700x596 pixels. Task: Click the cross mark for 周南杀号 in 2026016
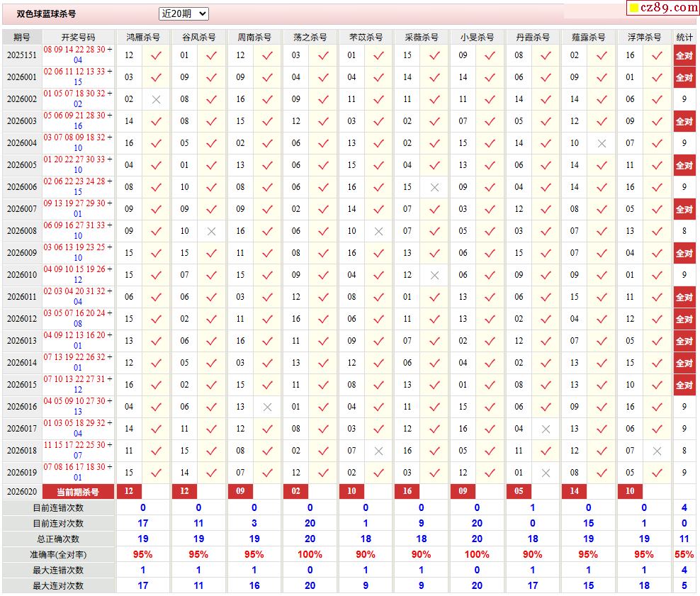[x=267, y=407]
